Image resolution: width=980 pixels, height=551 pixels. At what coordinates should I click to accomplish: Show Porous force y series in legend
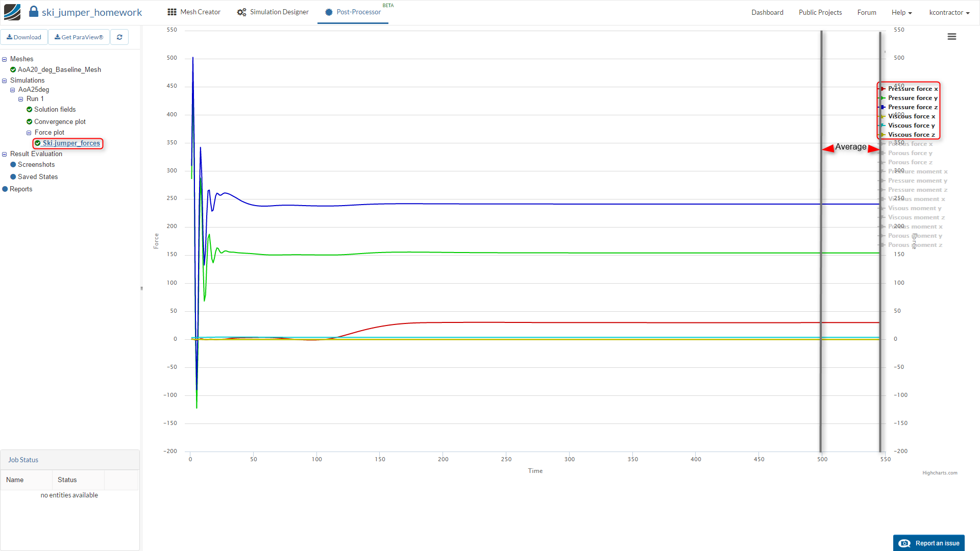pyautogui.click(x=910, y=153)
